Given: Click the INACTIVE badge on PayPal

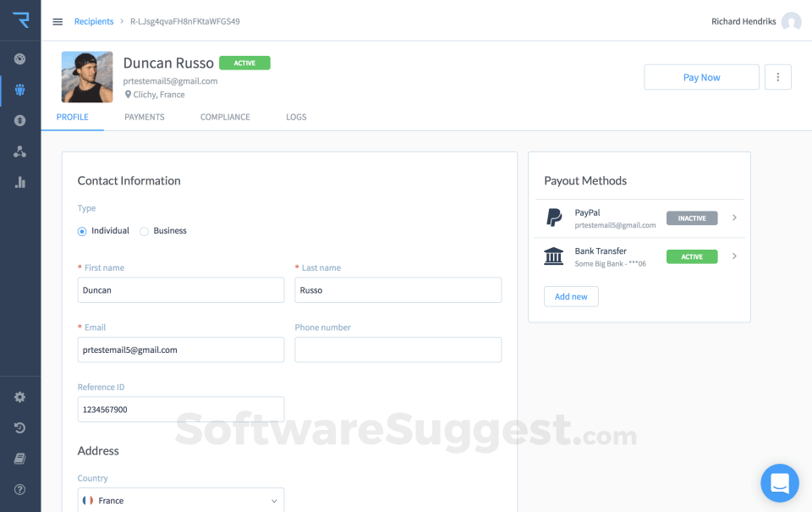Looking at the screenshot, I should [692, 218].
